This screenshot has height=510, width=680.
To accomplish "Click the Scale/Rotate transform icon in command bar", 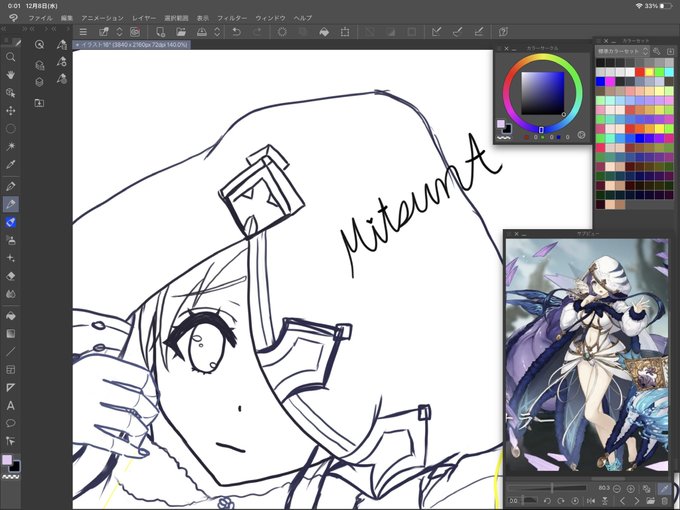I will click(345, 32).
